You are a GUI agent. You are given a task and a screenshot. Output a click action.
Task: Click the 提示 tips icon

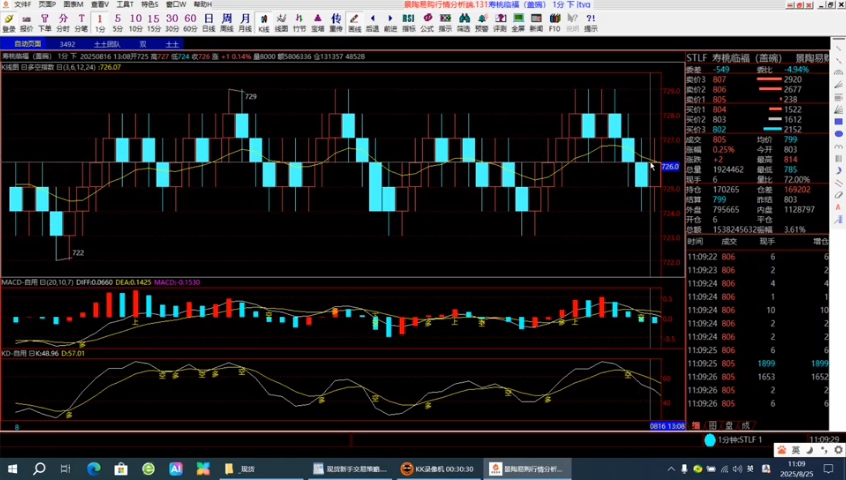(x=591, y=23)
